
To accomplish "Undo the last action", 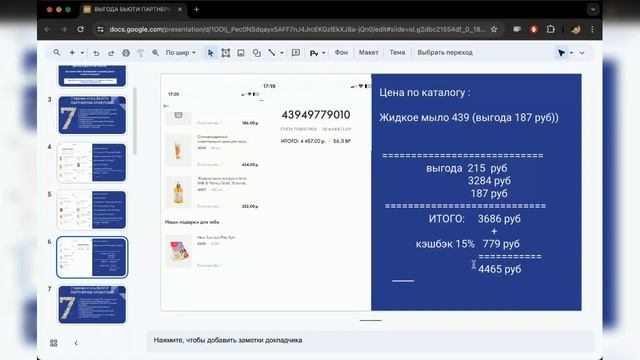I will click(x=96, y=53).
